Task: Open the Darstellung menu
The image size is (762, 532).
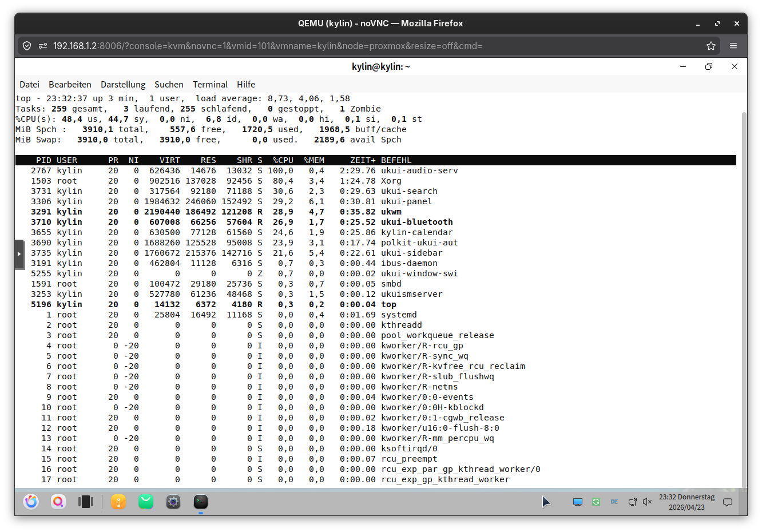Action: (123, 84)
